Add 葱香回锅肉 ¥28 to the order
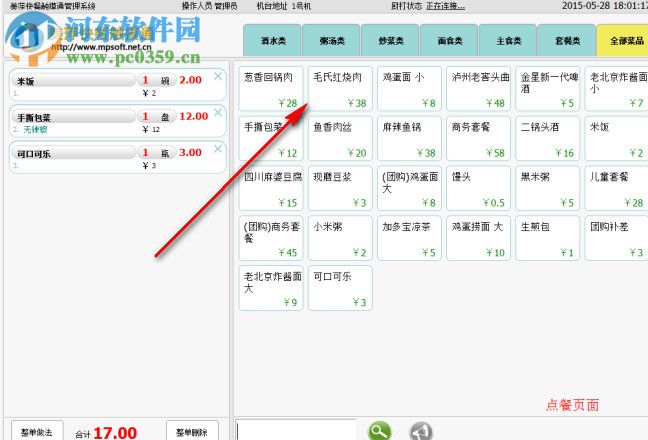Image resolution: width=648 pixels, height=440 pixels. 271,89
